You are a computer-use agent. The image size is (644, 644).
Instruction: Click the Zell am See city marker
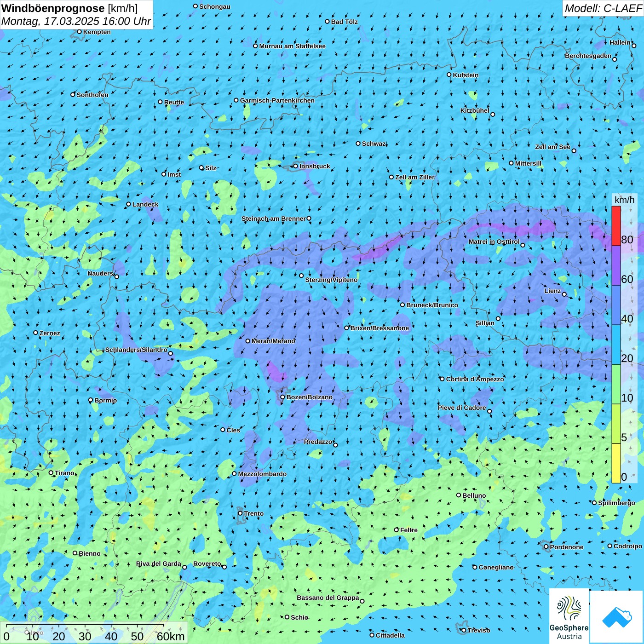tap(574, 150)
